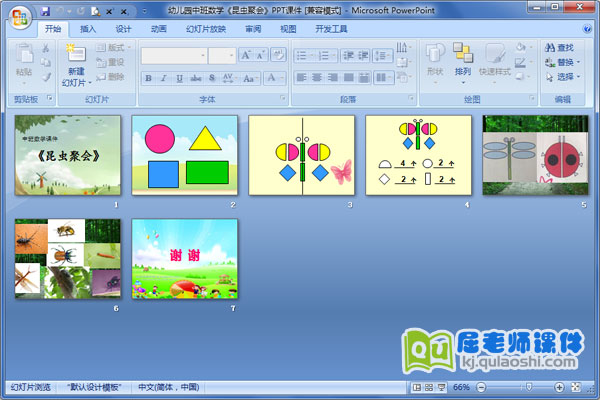Expand the font name combo box
This screenshot has height=400, width=600.
201,56
